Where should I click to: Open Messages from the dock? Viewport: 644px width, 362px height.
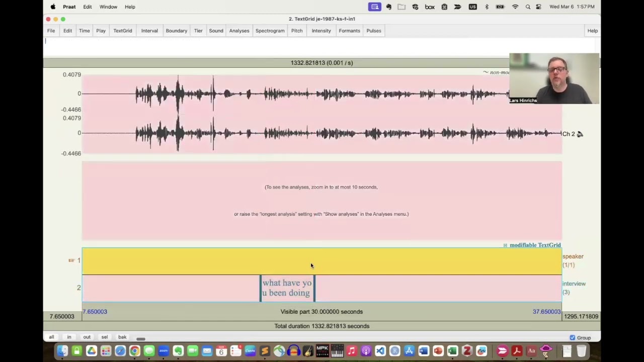149,350
